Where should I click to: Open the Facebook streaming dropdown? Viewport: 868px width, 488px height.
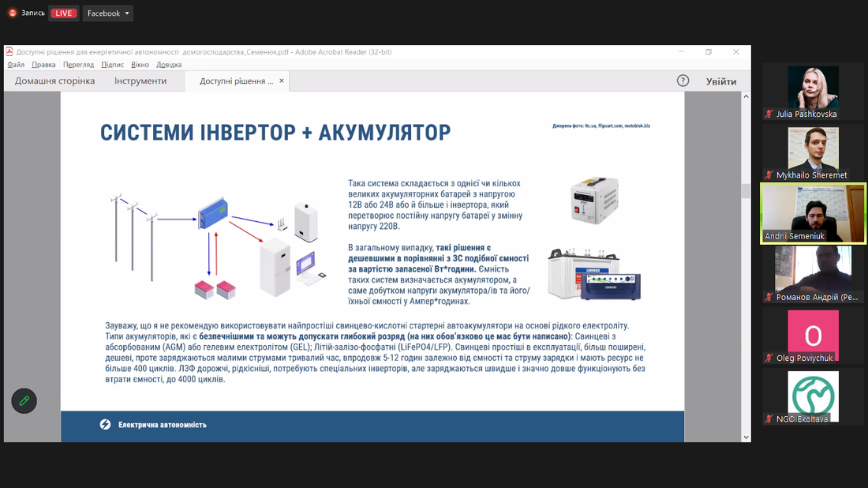pos(108,13)
